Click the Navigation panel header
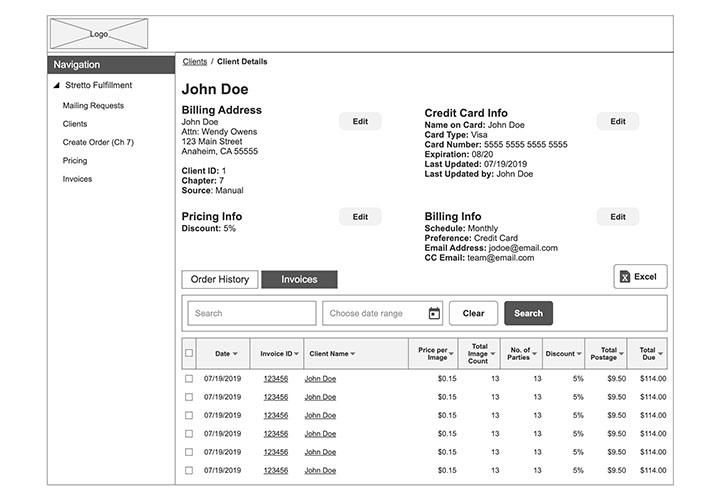The height and width of the screenshot is (500, 720). coord(111,65)
